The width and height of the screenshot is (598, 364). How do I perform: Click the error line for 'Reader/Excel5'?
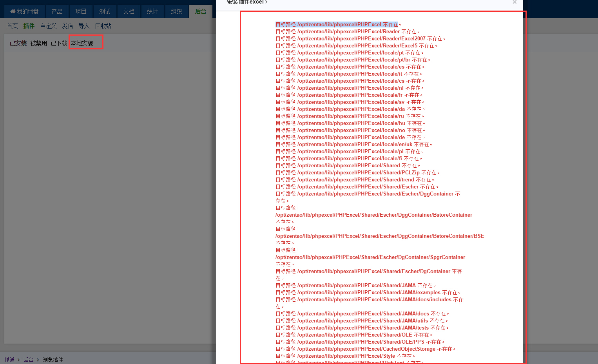pyautogui.click(x=357, y=46)
